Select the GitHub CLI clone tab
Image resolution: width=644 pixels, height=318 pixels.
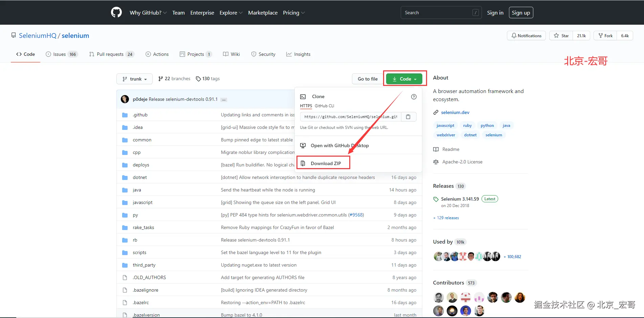point(325,106)
